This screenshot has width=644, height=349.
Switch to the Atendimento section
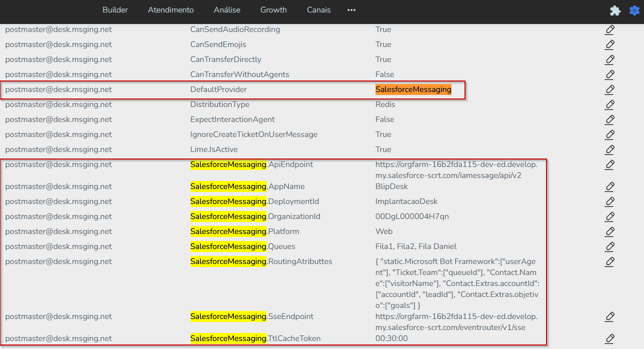(x=170, y=10)
